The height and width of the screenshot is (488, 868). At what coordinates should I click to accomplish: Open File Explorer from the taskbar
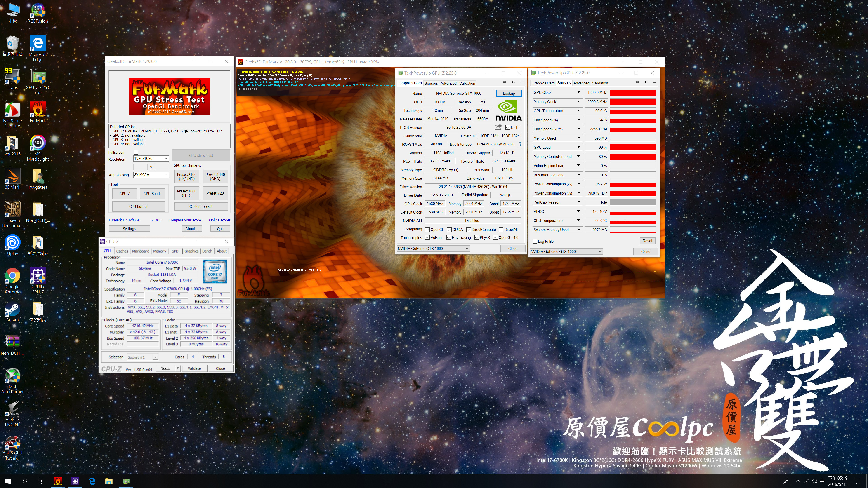108,481
